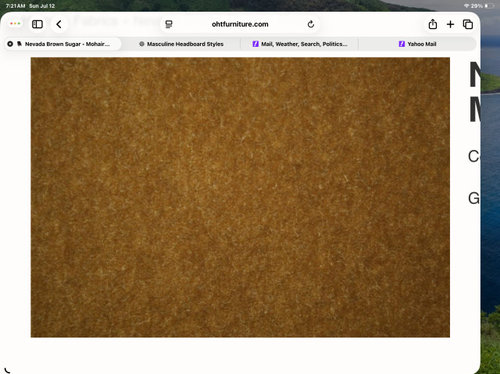
Task: Check the battery status indicator
Action: tap(489, 6)
